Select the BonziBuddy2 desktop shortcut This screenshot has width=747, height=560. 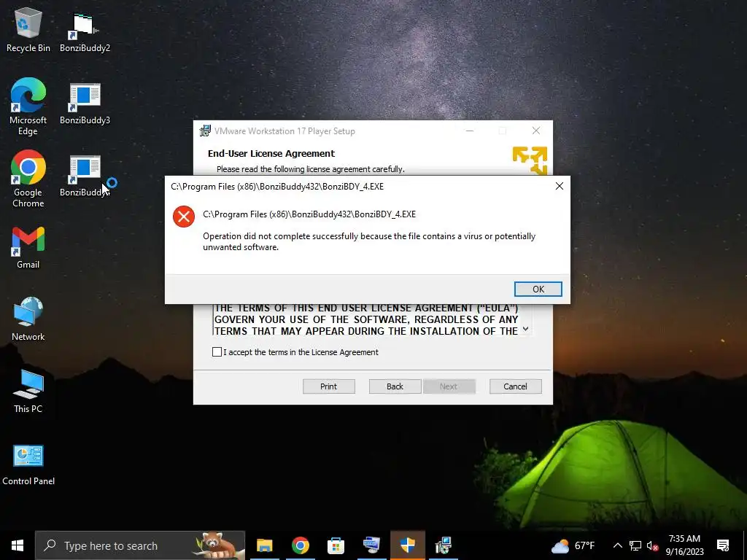[85, 32]
